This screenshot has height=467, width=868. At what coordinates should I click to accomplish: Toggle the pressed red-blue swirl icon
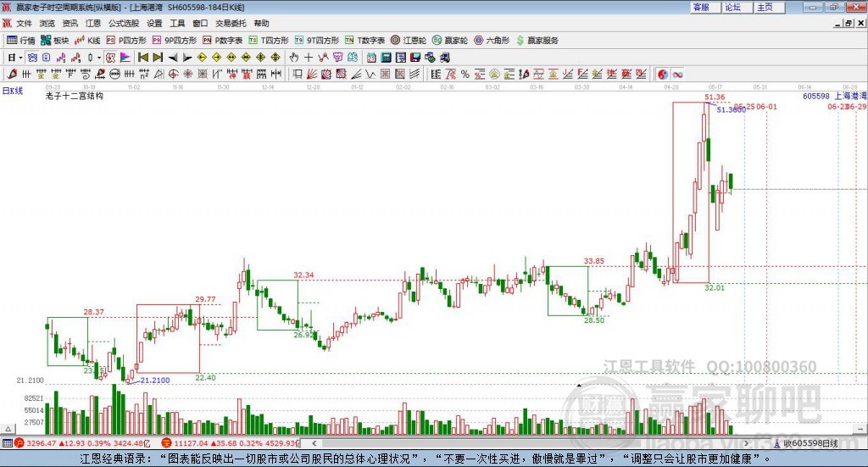111,58
